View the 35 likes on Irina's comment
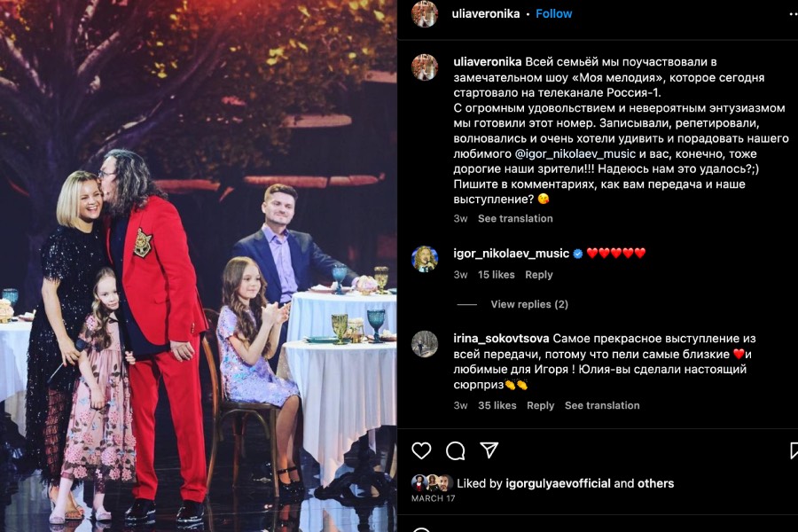The image size is (798, 532). click(497, 405)
